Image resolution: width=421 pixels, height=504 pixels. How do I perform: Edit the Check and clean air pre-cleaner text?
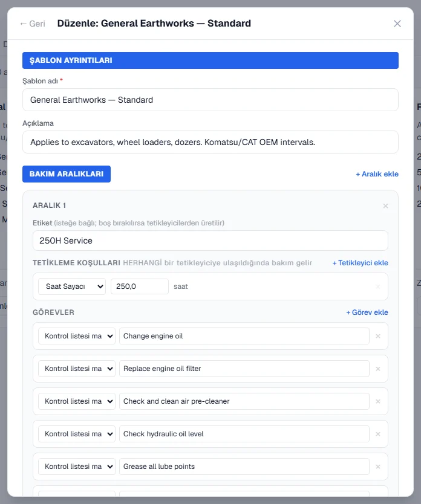pos(244,401)
